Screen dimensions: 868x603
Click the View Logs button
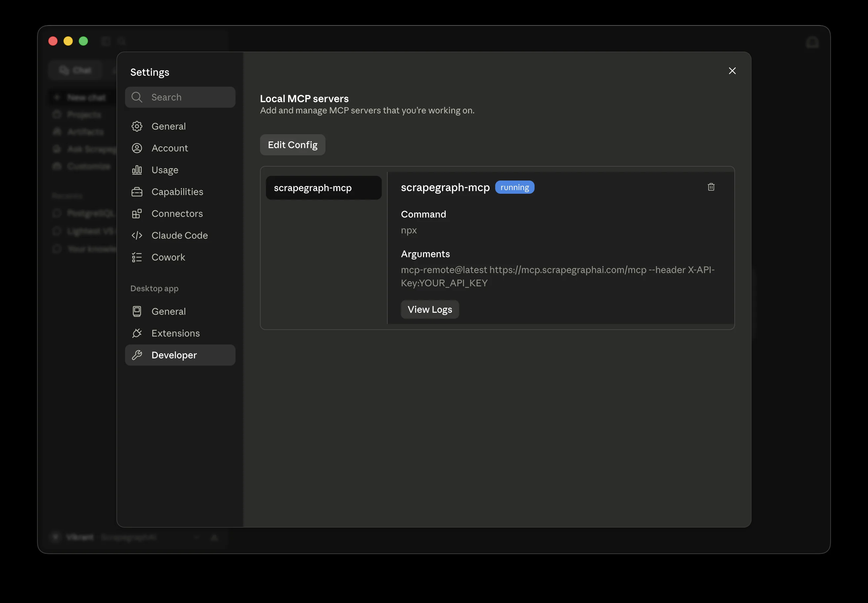(430, 310)
